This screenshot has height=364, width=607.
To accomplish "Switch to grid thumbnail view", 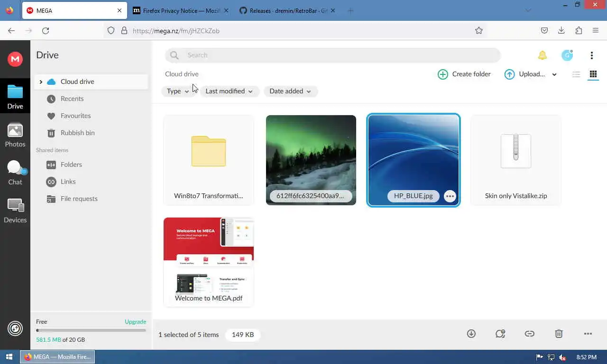I will point(593,74).
